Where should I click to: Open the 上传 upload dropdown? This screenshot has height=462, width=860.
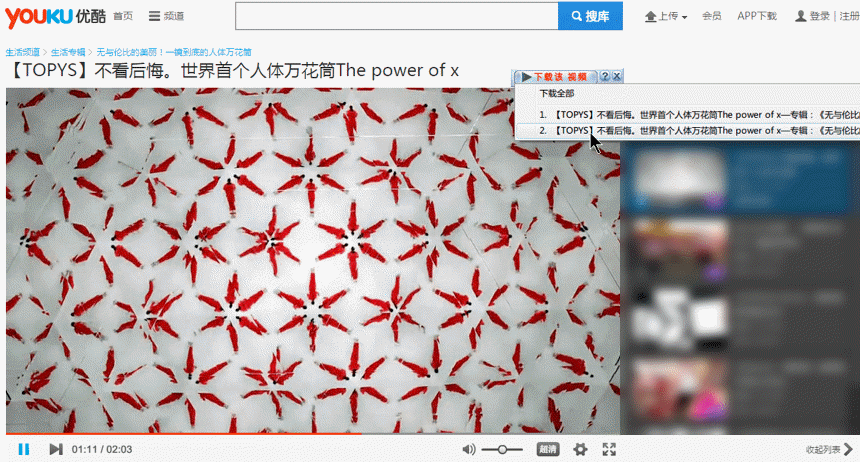pos(667,16)
